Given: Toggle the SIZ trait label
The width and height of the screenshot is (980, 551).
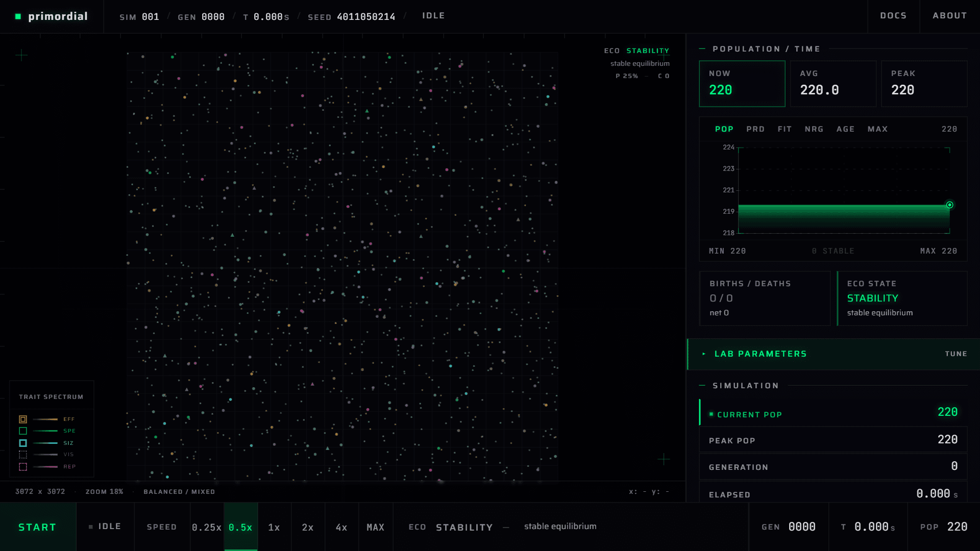Looking at the screenshot, I should (68, 443).
